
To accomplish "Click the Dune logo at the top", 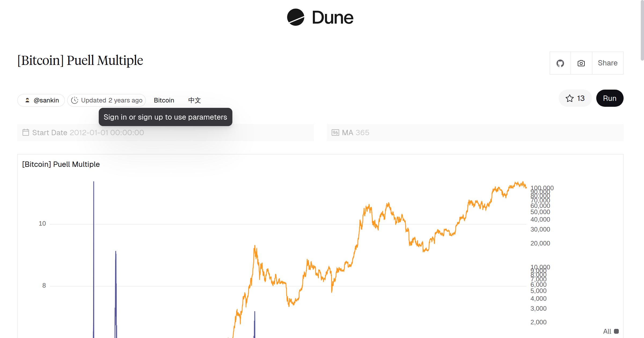I will [x=320, y=17].
